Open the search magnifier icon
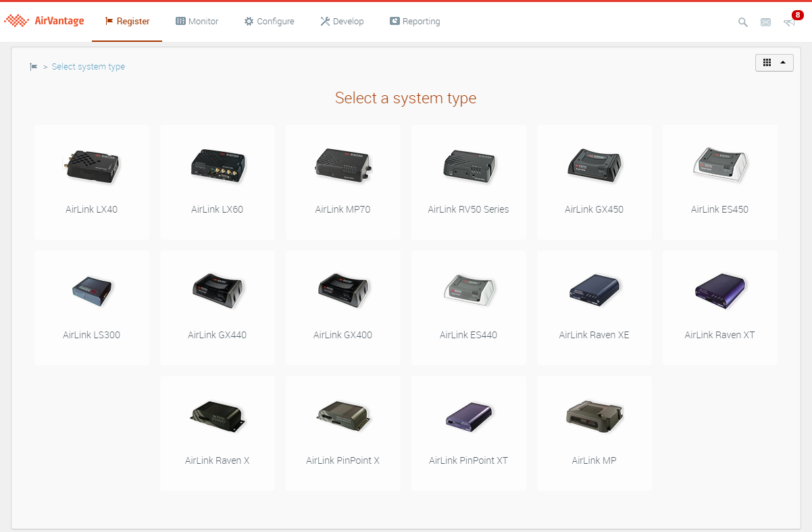This screenshot has height=532, width=812. coord(742,22)
